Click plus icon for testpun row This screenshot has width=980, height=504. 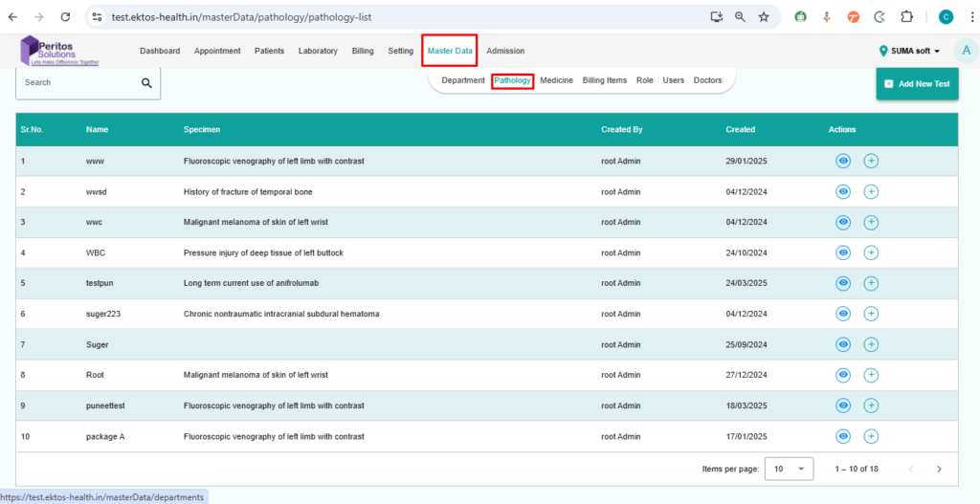(x=871, y=284)
